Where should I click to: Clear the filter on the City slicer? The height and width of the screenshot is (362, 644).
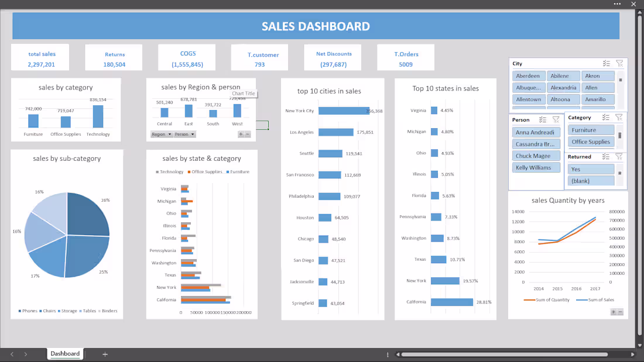click(619, 63)
